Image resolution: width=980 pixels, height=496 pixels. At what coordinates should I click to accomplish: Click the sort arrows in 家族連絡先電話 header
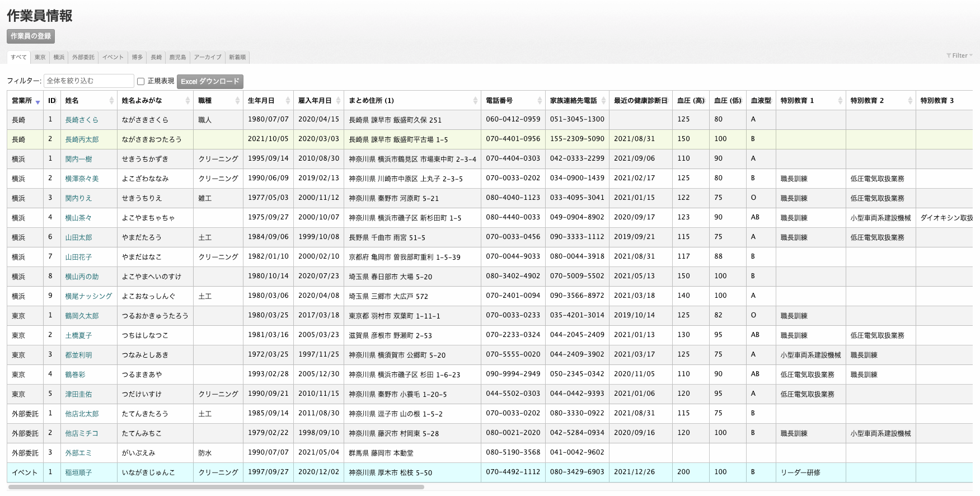[603, 101]
